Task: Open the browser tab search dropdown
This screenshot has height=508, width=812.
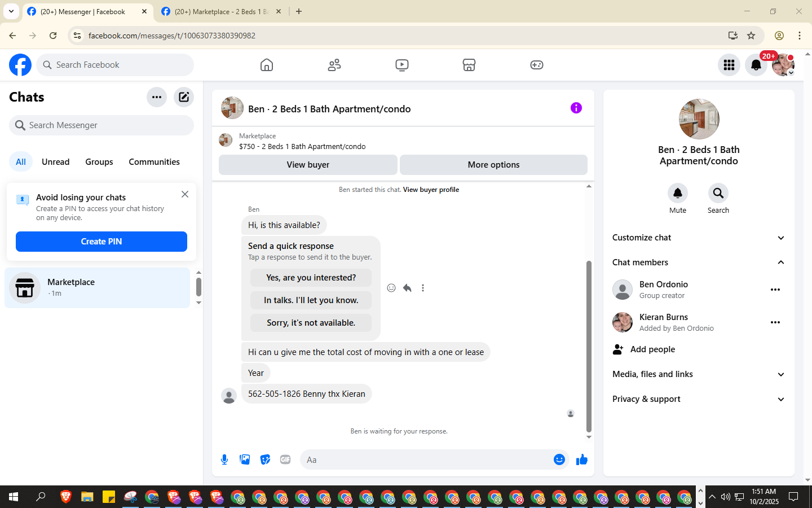Action: [x=11, y=11]
